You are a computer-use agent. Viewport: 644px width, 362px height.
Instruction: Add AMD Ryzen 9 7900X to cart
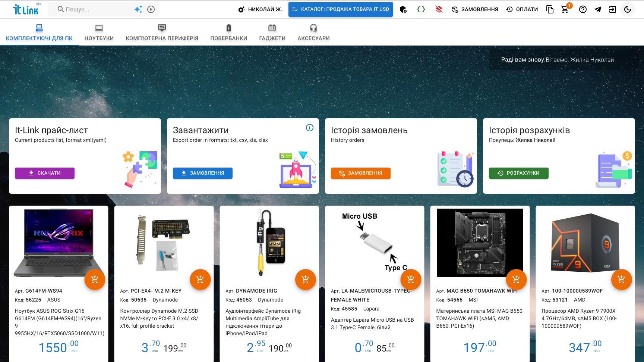click(621, 279)
